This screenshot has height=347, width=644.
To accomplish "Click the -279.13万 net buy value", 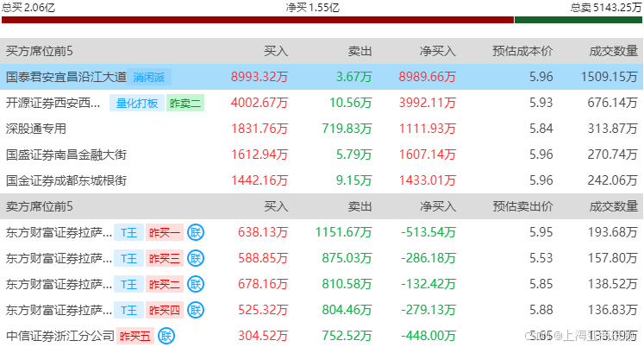I will point(428,311).
